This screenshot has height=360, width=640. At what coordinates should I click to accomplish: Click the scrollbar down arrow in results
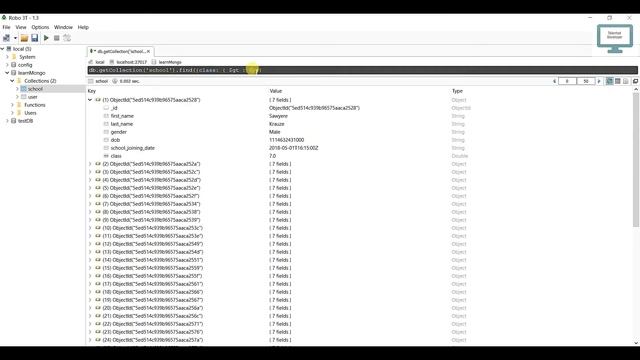636,343
